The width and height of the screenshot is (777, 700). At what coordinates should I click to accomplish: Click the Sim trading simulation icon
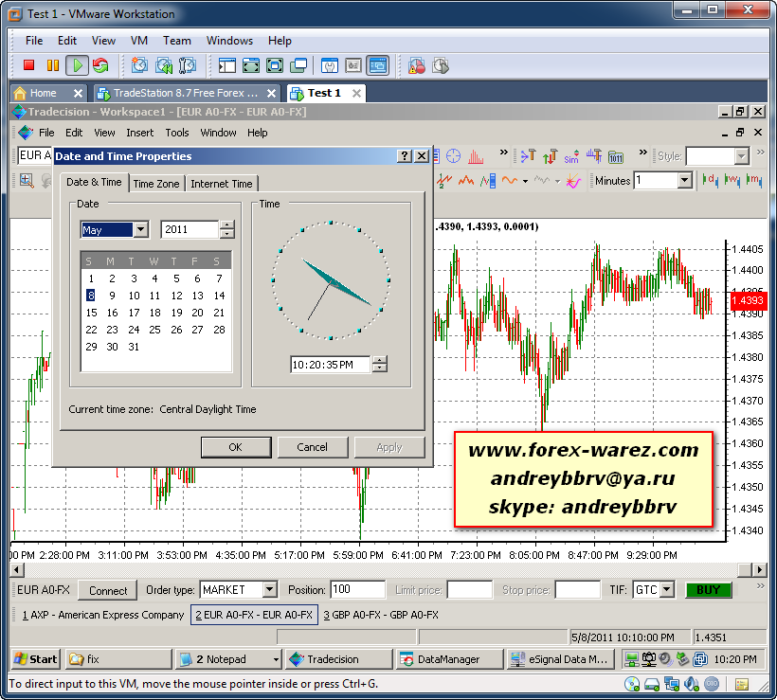[x=571, y=156]
